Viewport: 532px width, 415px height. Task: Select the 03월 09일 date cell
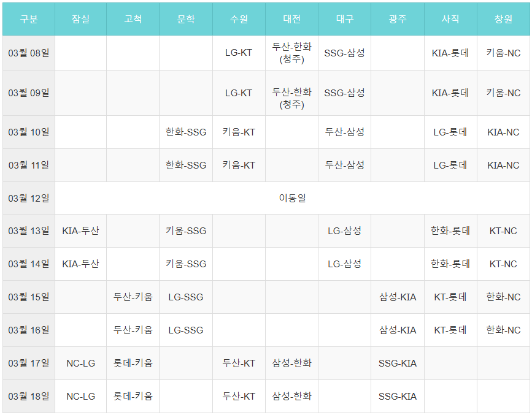(x=29, y=93)
